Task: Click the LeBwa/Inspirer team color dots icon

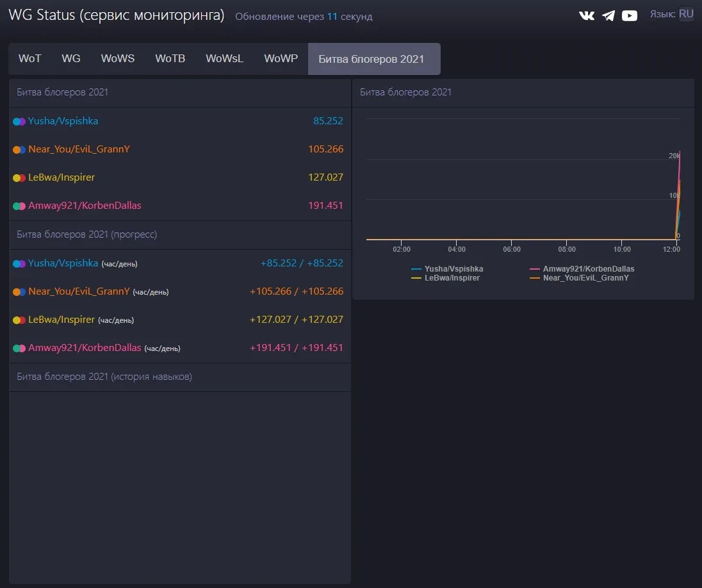Action: tap(19, 177)
